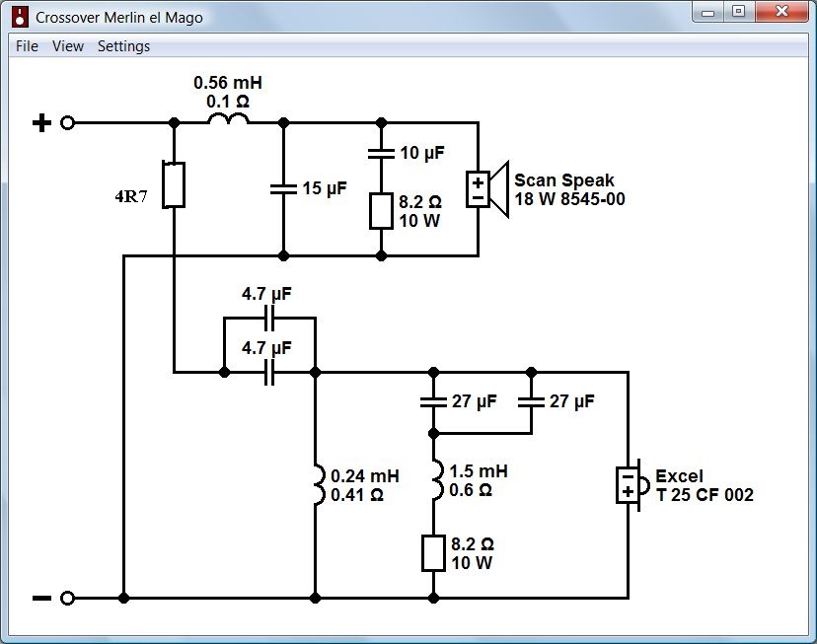The image size is (817, 644).
Task: Open the File menu
Action: [x=27, y=46]
